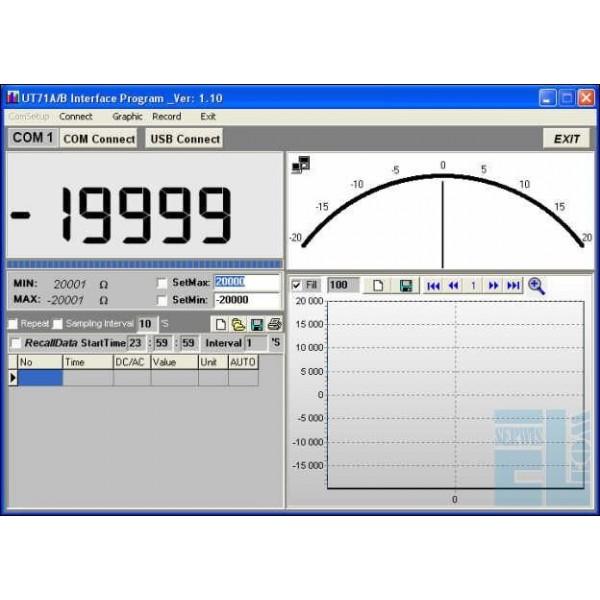The height and width of the screenshot is (600, 600).
Task: Print the recorded data table
Action: click(274, 324)
